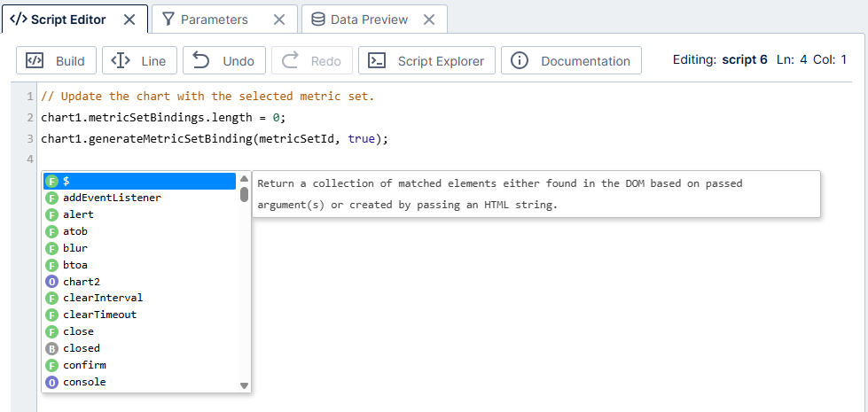Pick clearInterval from the suggestions
Viewport: 868px width, 412px height.
140,298
